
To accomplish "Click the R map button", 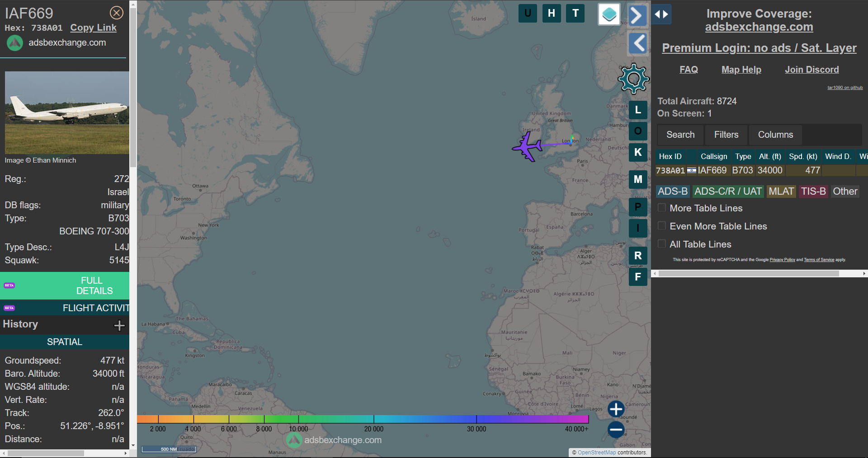I will click(x=638, y=256).
